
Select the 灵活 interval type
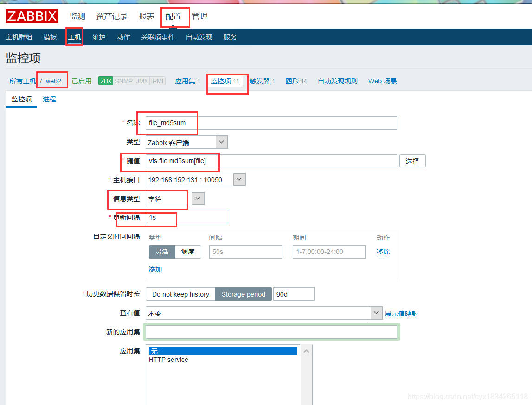(x=162, y=252)
